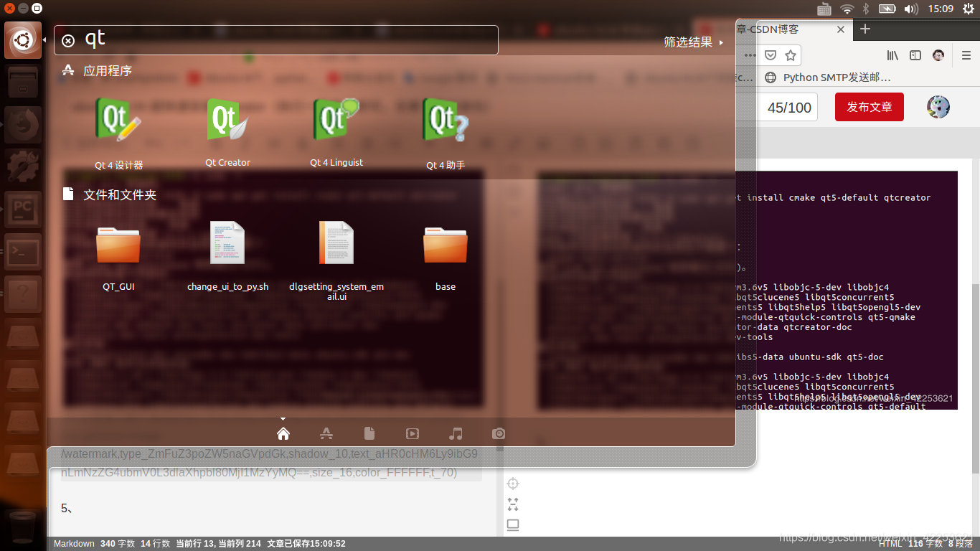
Task: Save page to Pocket in Firefox
Action: (x=770, y=55)
